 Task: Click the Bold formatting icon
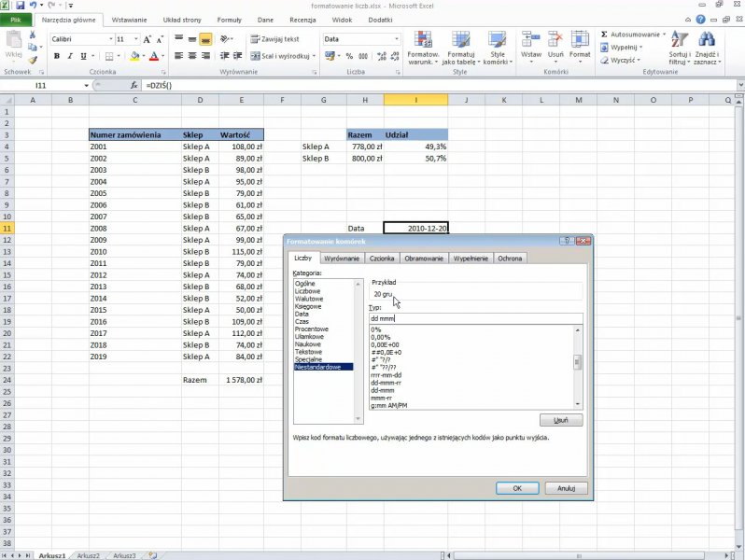point(57,56)
